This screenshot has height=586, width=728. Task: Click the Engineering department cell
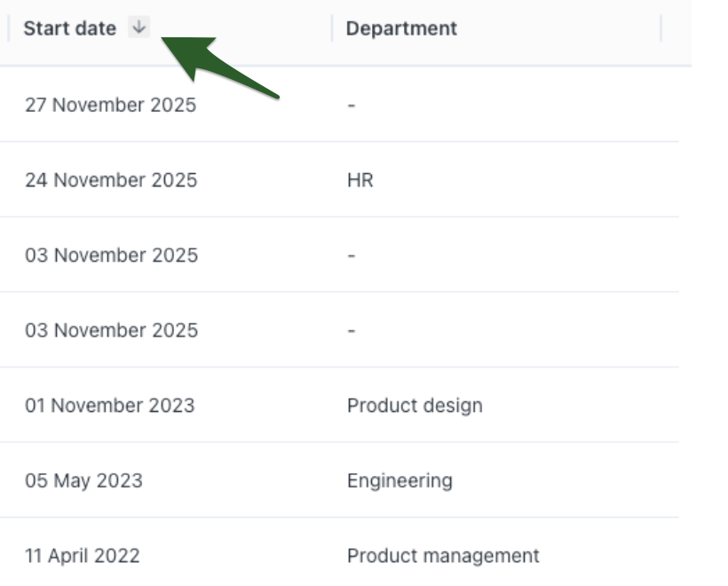pos(400,481)
